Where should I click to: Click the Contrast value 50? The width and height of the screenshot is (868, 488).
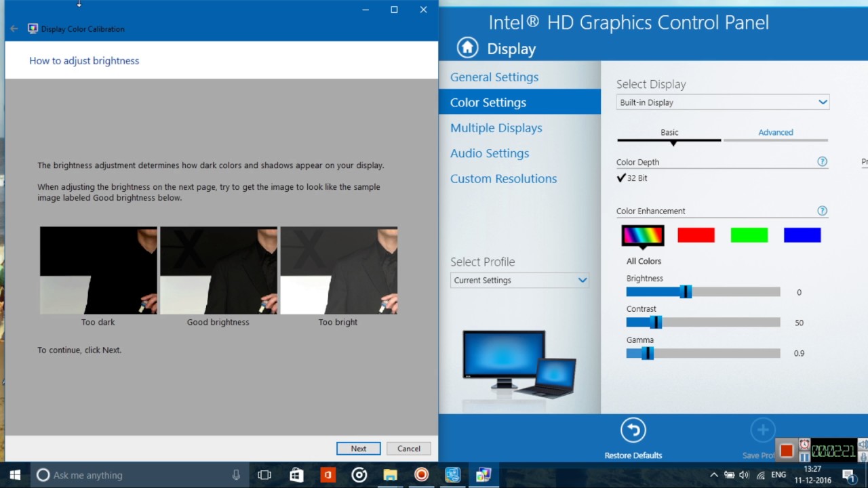(799, 323)
